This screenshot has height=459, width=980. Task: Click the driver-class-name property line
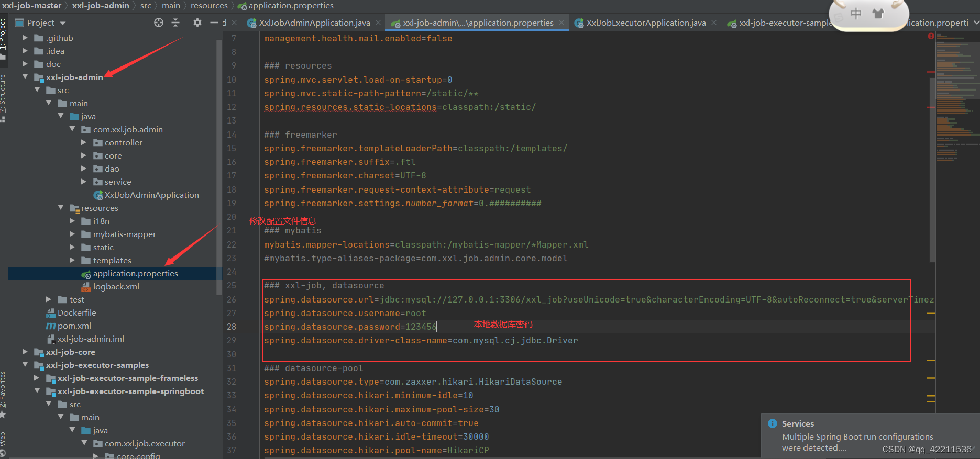(x=421, y=340)
